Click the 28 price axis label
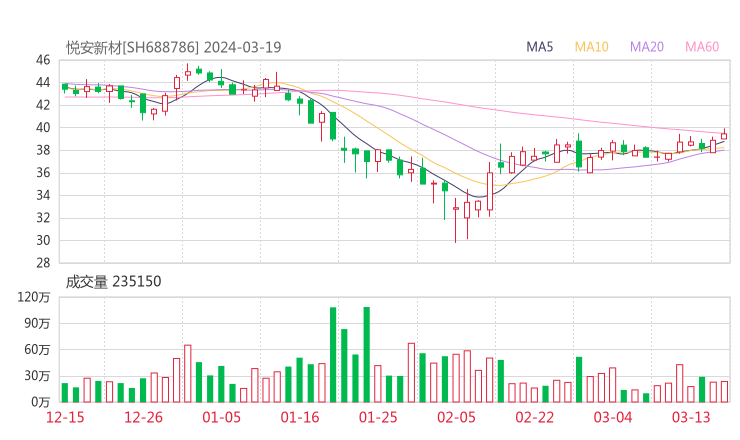The height and width of the screenshot is (440, 740). tap(43, 263)
